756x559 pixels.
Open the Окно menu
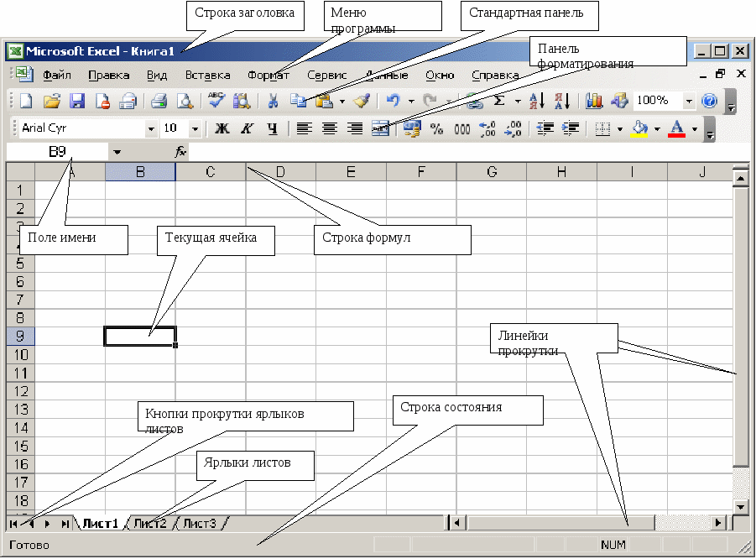440,76
